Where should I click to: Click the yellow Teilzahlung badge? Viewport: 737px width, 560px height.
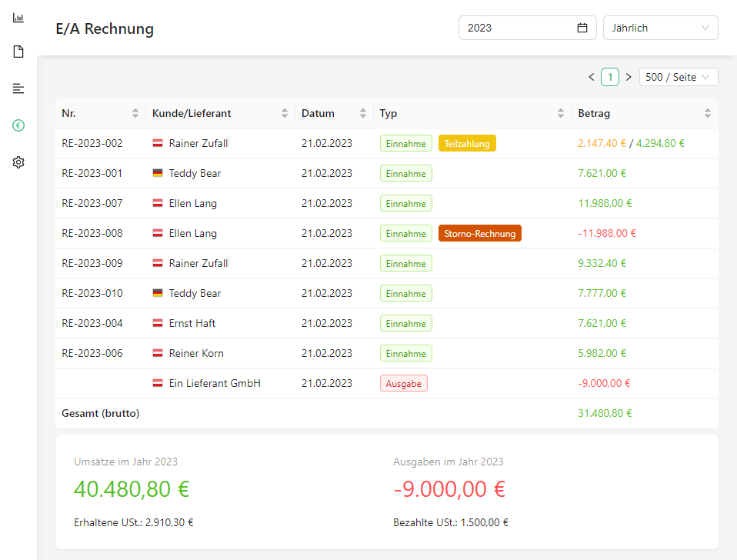[467, 144]
